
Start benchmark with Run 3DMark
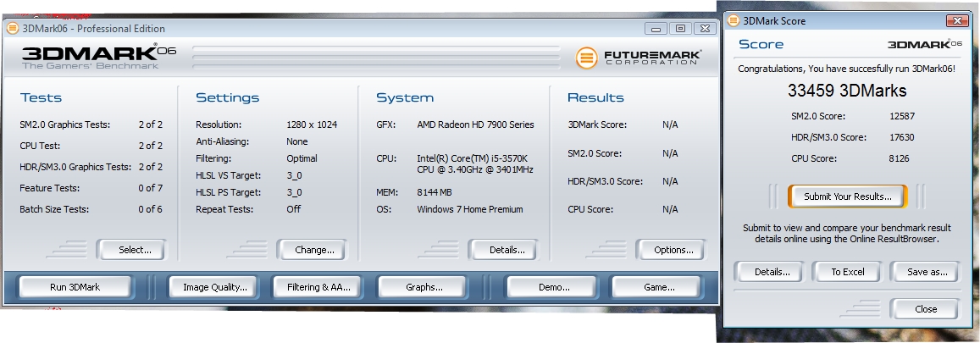point(75,287)
